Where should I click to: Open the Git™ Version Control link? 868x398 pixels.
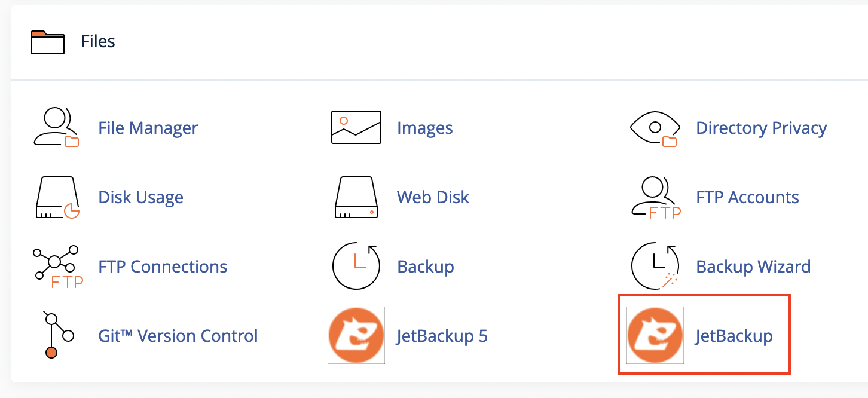178,336
